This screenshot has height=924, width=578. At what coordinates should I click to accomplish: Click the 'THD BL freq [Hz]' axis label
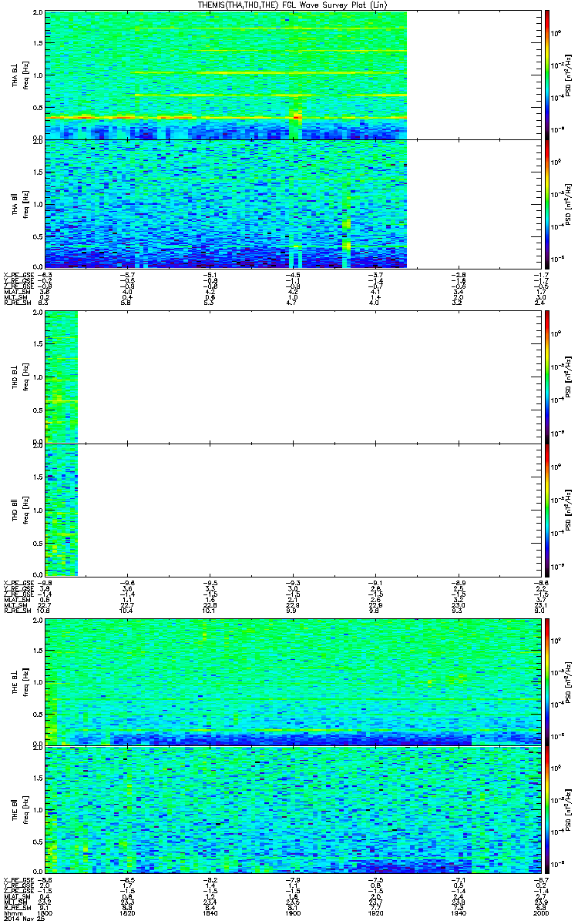coord(20,377)
